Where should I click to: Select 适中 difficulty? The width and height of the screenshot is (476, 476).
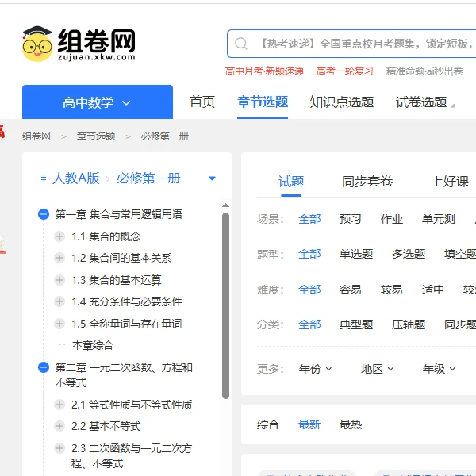pos(432,290)
